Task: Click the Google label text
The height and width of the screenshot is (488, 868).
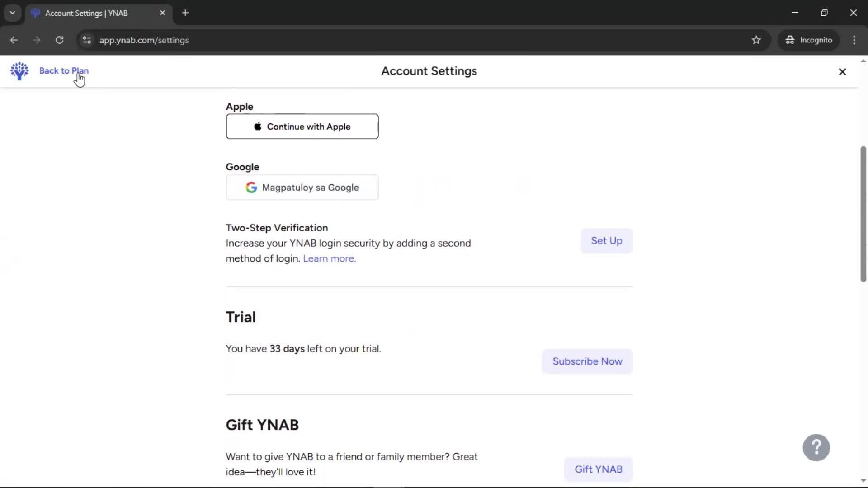Action: click(242, 167)
